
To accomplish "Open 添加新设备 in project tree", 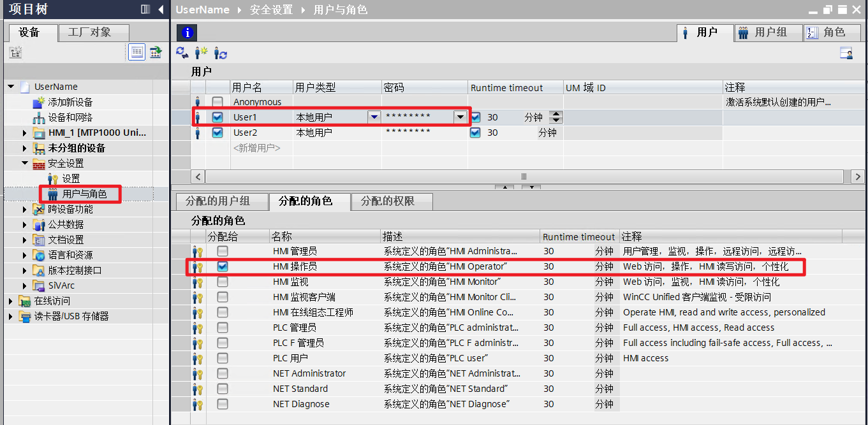I will [70, 102].
